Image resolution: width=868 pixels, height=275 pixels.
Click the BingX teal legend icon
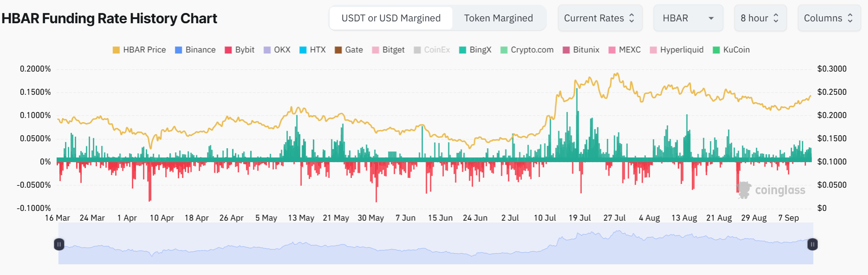[x=463, y=50]
